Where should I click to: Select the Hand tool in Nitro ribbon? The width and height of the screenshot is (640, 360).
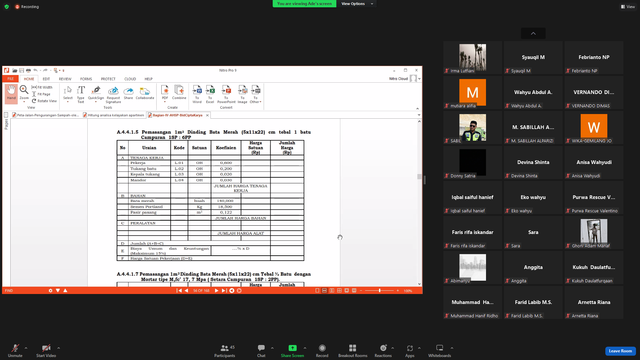pyautogui.click(x=11, y=93)
